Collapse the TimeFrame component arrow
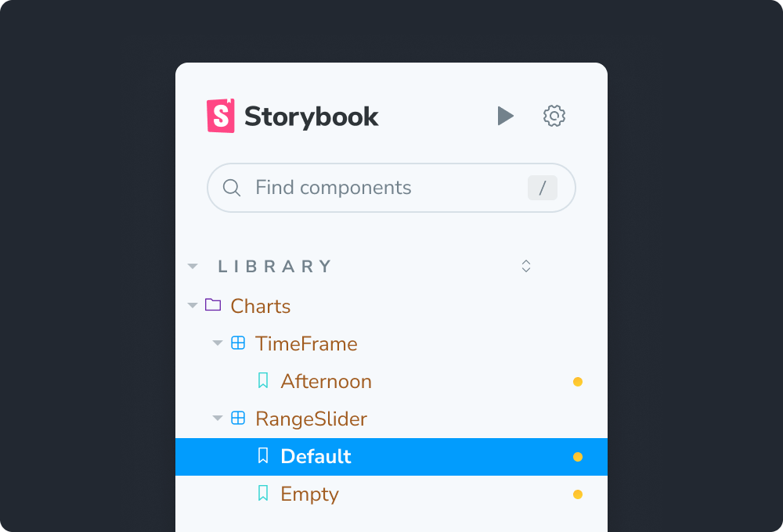The width and height of the screenshot is (783, 532). point(218,343)
